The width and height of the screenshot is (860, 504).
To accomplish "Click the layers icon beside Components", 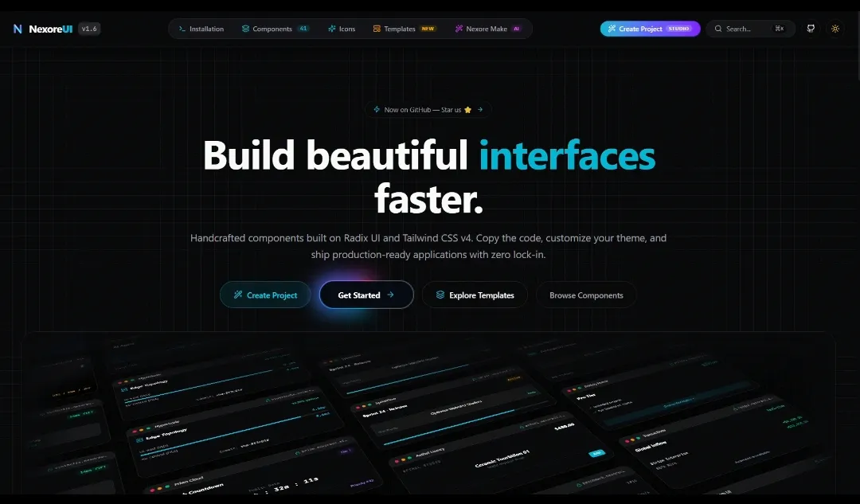I will (x=246, y=29).
